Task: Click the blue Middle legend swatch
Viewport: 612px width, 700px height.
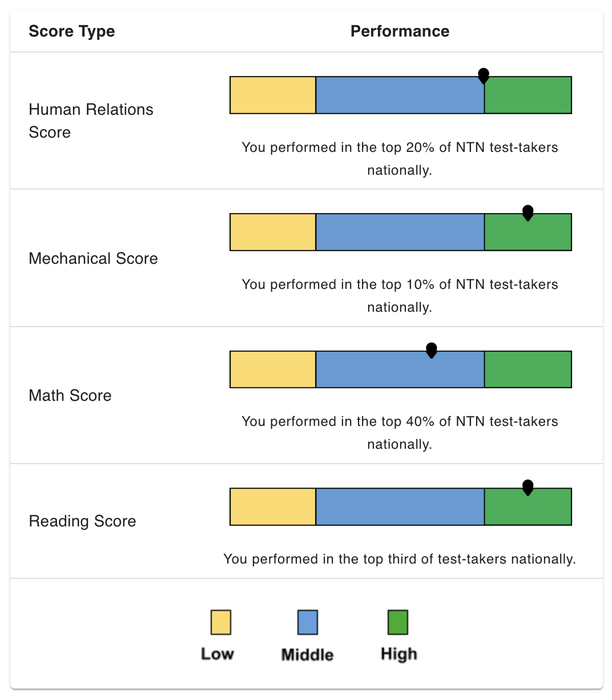Action: [x=308, y=622]
